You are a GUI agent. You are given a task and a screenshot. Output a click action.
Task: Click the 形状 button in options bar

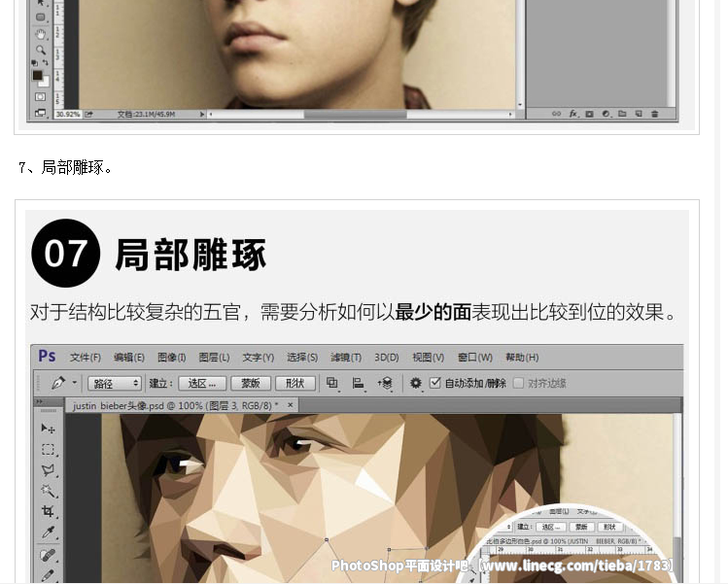point(295,384)
